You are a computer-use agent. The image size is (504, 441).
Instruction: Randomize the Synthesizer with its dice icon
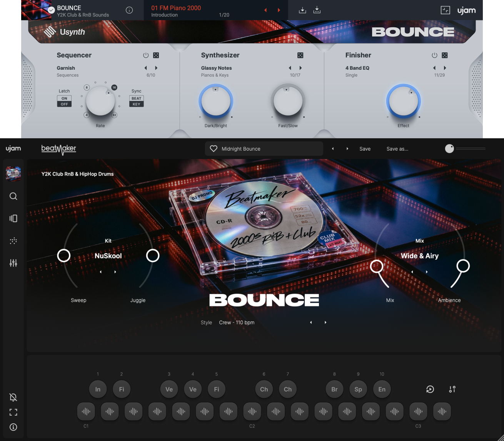pyautogui.click(x=300, y=55)
